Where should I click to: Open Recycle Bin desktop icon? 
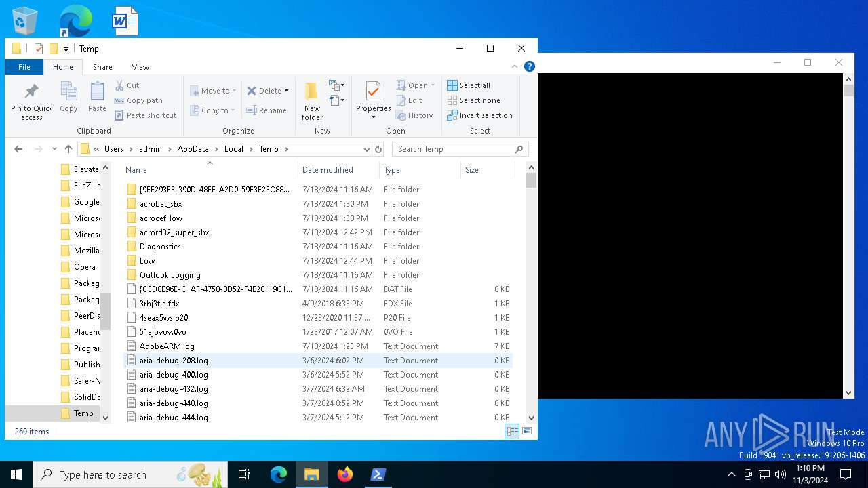[25, 22]
